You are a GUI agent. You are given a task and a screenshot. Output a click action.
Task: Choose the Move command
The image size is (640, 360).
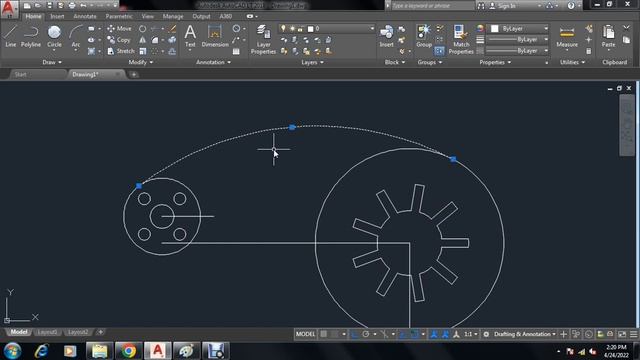(x=119, y=29)
